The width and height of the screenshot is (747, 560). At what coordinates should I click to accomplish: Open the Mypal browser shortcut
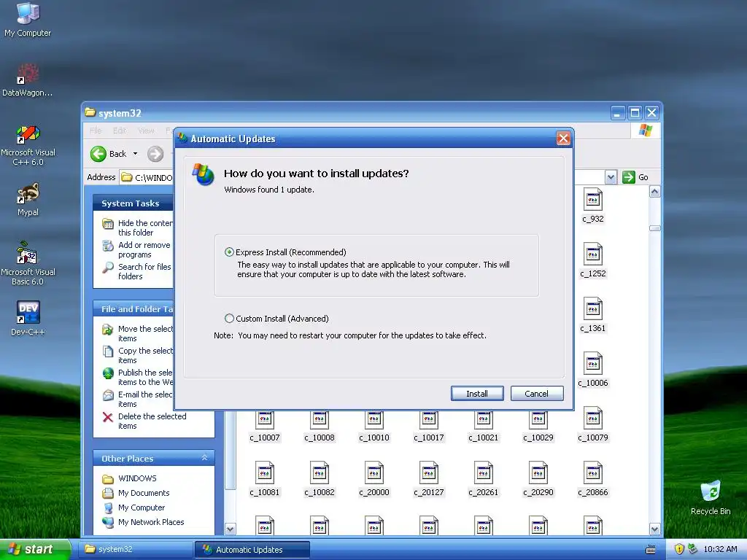(28, 200)
